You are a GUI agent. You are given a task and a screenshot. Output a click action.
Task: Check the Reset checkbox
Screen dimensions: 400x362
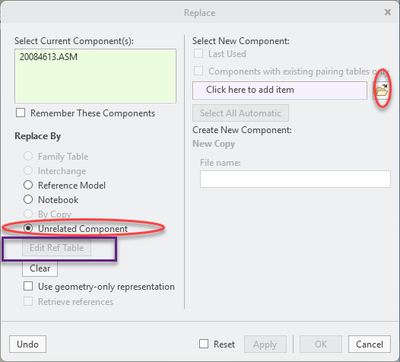pyautogui.click(x=204, y=344)
